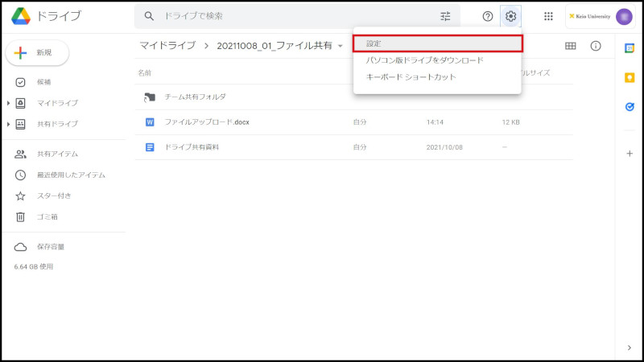Choose パソコン版ドライブをダウンロード menu item

[x=424, y=60]
